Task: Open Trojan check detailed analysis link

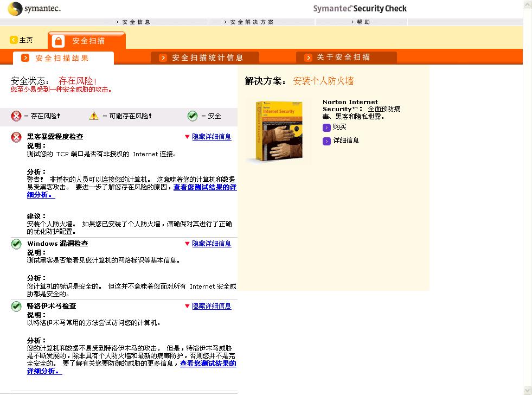Action: click(x=208, y=364)
